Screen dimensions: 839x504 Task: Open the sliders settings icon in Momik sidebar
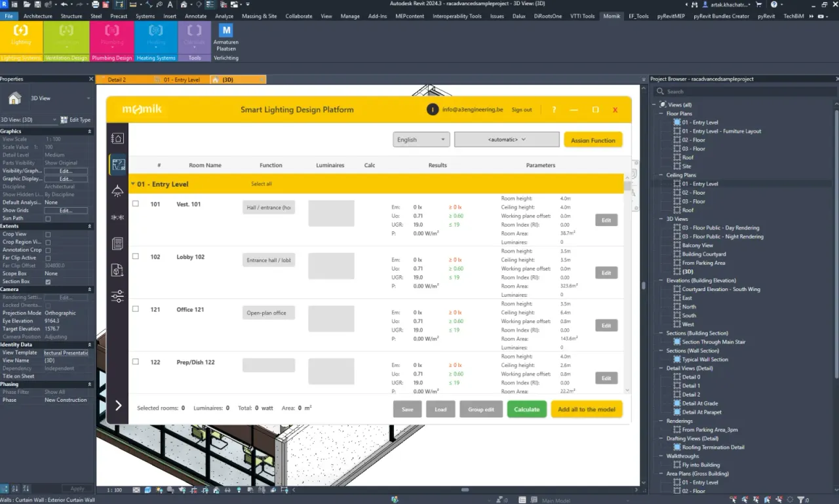pyautogui.click(x=117, y=296)
